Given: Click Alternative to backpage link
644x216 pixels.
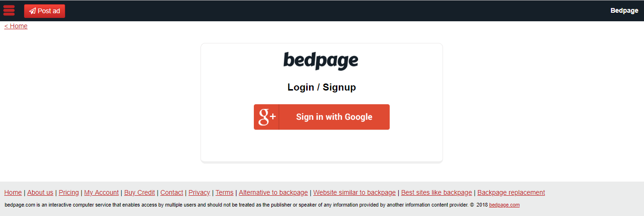Looking at the screenshot, I should click(x=273, y=192).
